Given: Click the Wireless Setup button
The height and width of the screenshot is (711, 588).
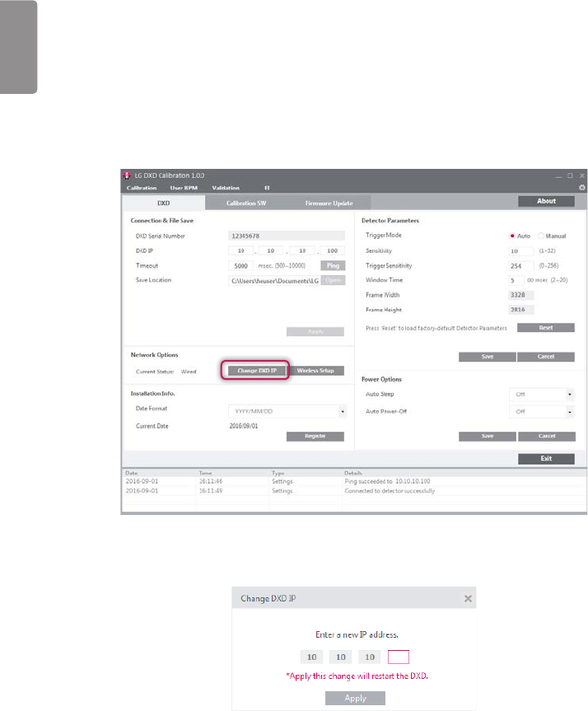Looking at the screenshot, I should click(315, 371).
